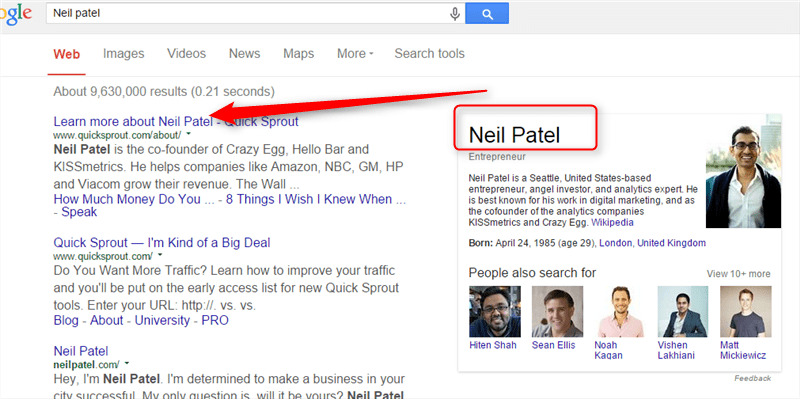The width and height of the screenshot is (800, 399).
Task: Select Vishen Lakhiani's photo thumbnail
Action: [x=683, y=311]
